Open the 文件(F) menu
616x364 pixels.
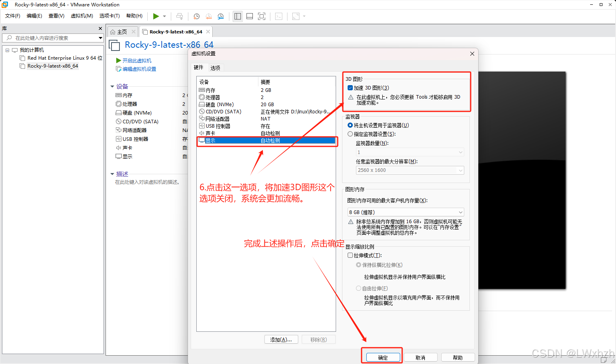click(13, 16)
